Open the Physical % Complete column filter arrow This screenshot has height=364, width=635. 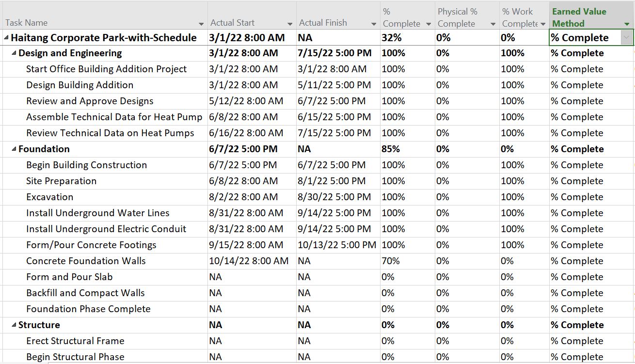(x=493, y=24)
